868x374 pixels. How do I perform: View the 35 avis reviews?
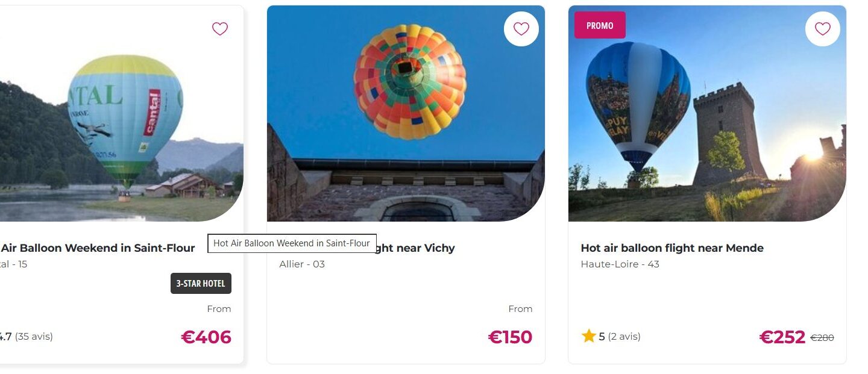[34, 336]
